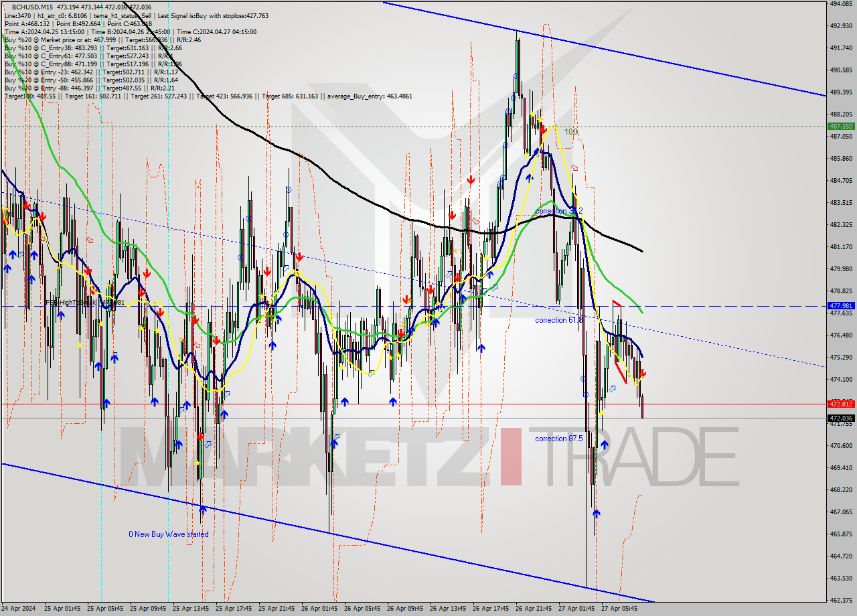This screenshot has width=857, height=616.
Task: Click the blue 477.981 price tag
Action: tap(841, 307)
